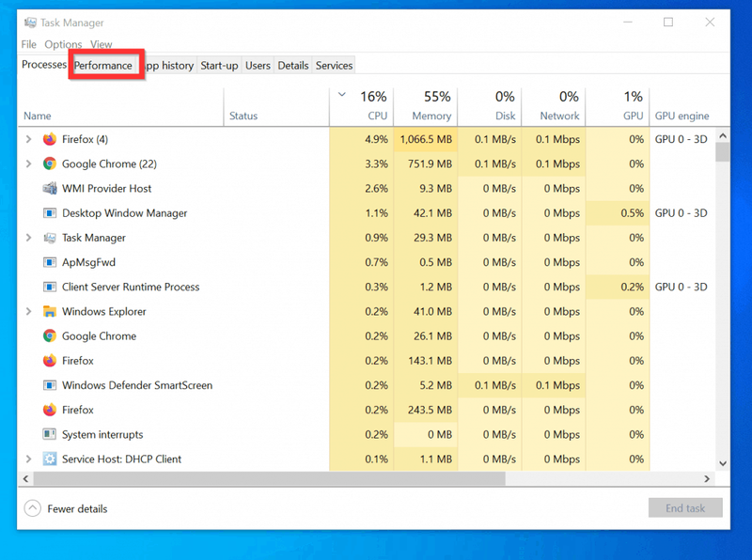Click the System interrupts icon
Viewport: 752px width, 560px height.
pyautogui.click(x=50, y=434)
